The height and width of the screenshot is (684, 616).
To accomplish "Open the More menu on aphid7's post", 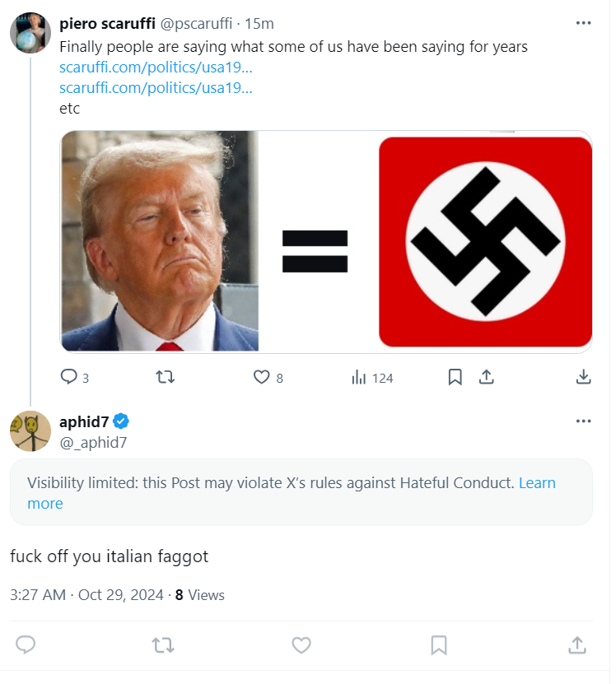I will pyautogui.click(x=583, y=421).
